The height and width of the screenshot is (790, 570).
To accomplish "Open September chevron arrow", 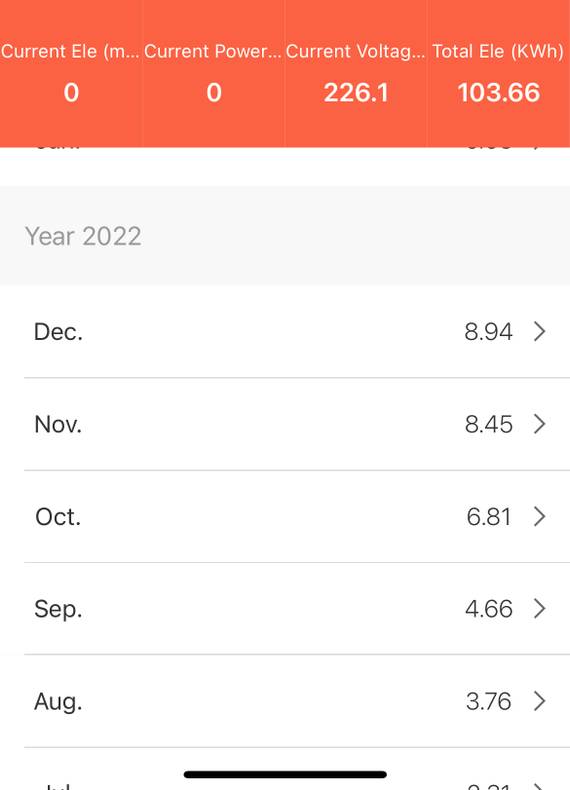I will (539, 609).
